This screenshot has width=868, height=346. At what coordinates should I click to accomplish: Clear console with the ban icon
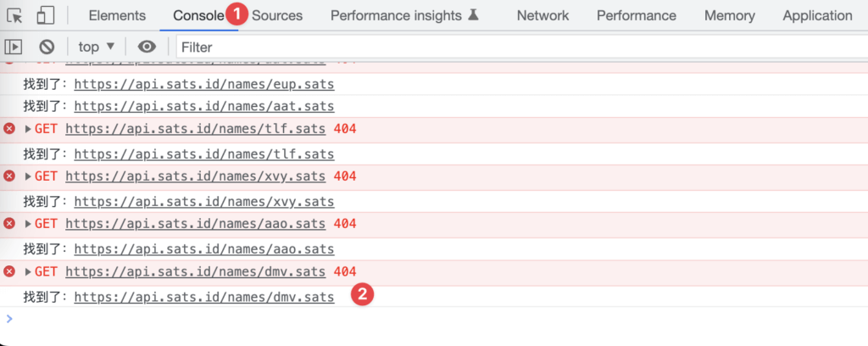[x=47, y=47]
